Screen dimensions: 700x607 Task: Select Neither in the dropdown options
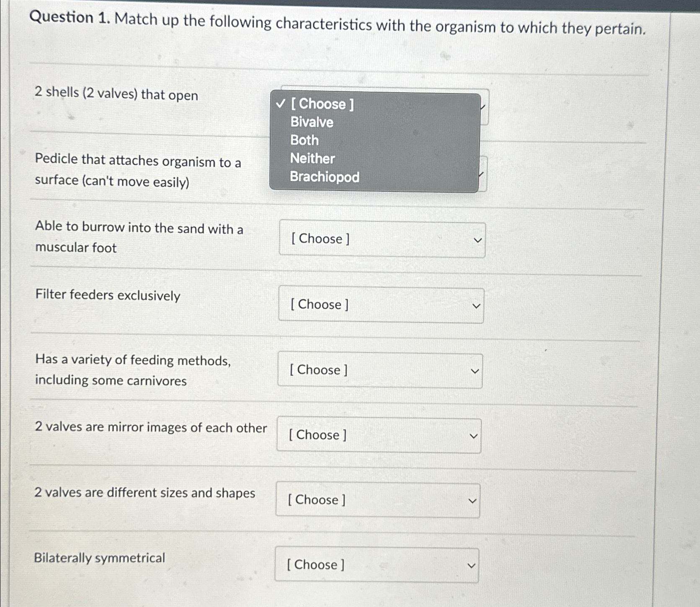point(313,159)
